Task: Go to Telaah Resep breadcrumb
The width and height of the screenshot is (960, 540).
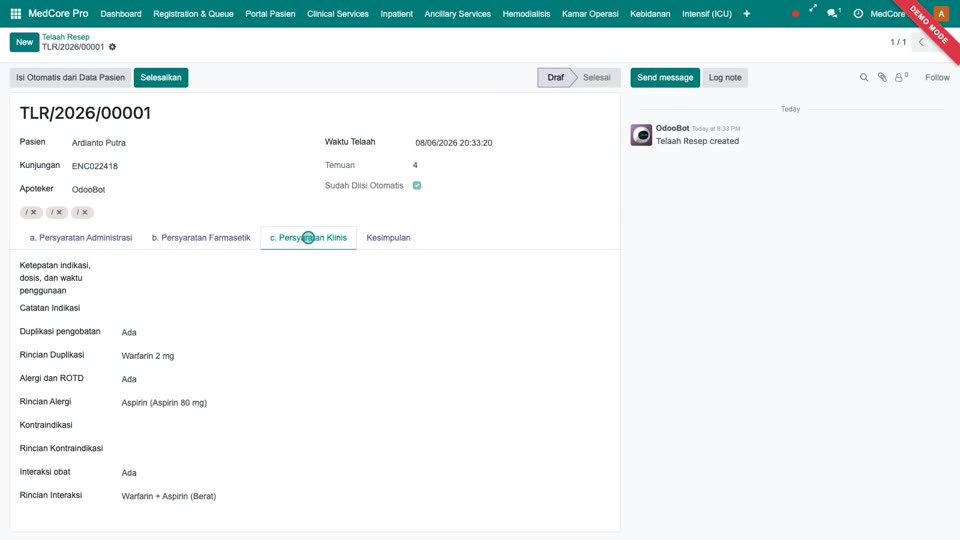Action: [66, 37]
